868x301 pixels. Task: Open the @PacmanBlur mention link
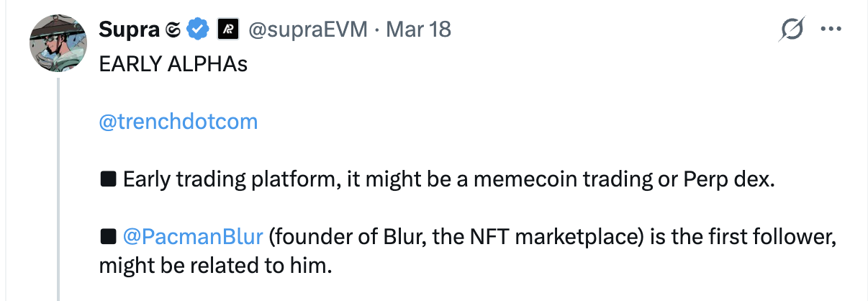point(194,236)
